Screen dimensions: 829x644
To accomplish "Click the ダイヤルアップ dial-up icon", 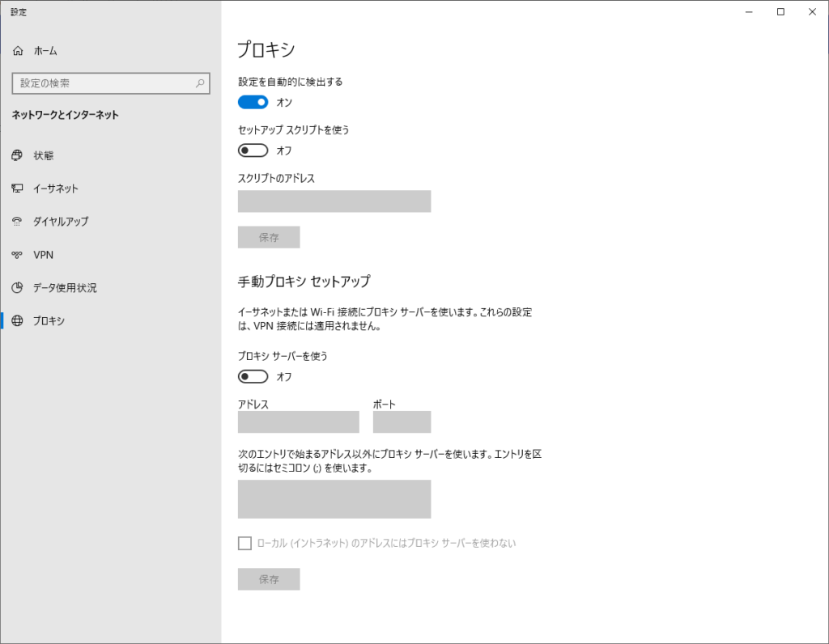I will pyautogui.click(x=17, y=222).
